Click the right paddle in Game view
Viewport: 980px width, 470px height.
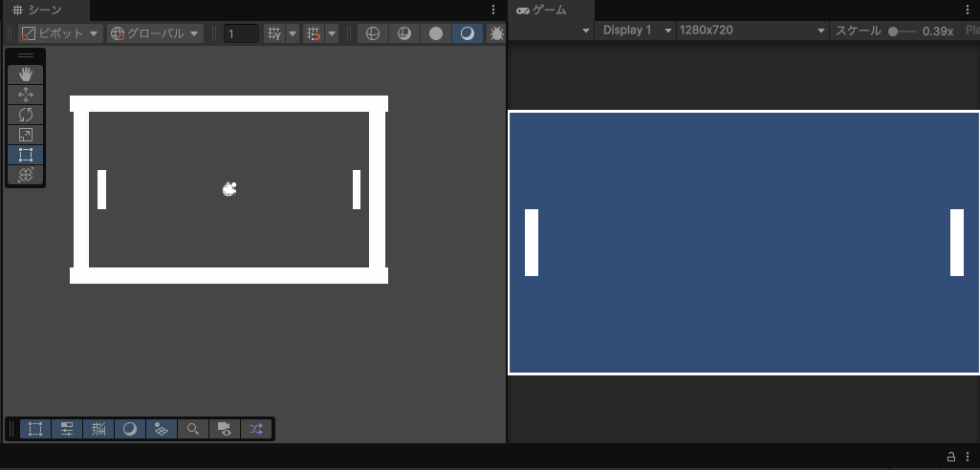(x=957, y=243)
